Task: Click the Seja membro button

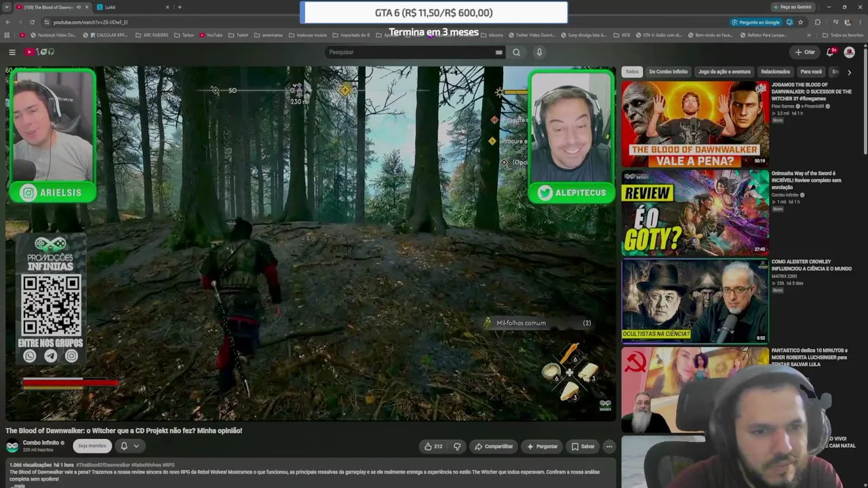Action: click(x=92, y=446)
